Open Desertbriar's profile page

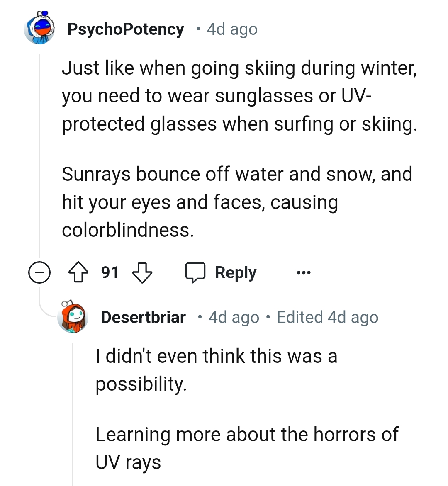(x=144, y=317)
